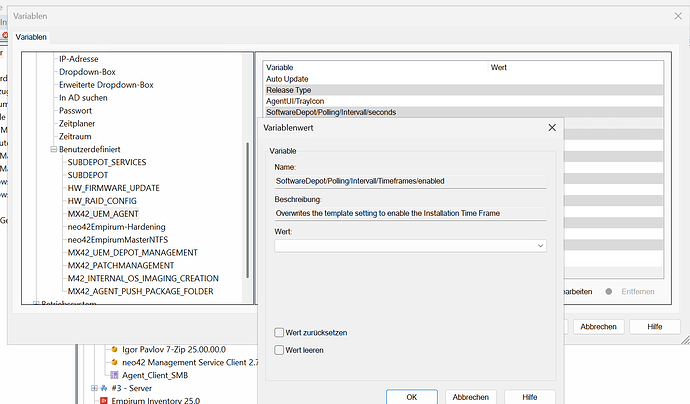The height and width of the screenshot is (404, 690).
Task: Switch to the Variablen tab
Action: tap(30, 37)
